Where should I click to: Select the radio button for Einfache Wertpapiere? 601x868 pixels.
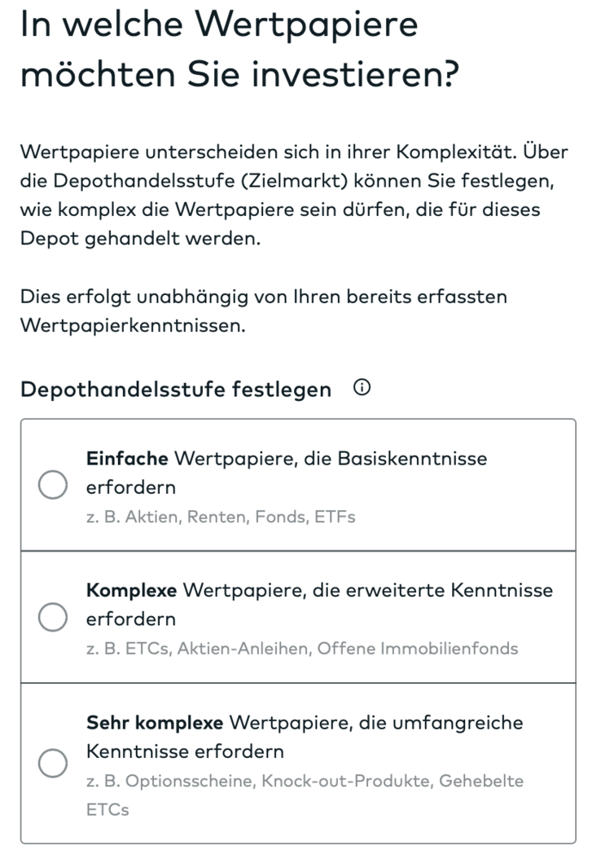(52, 484)
